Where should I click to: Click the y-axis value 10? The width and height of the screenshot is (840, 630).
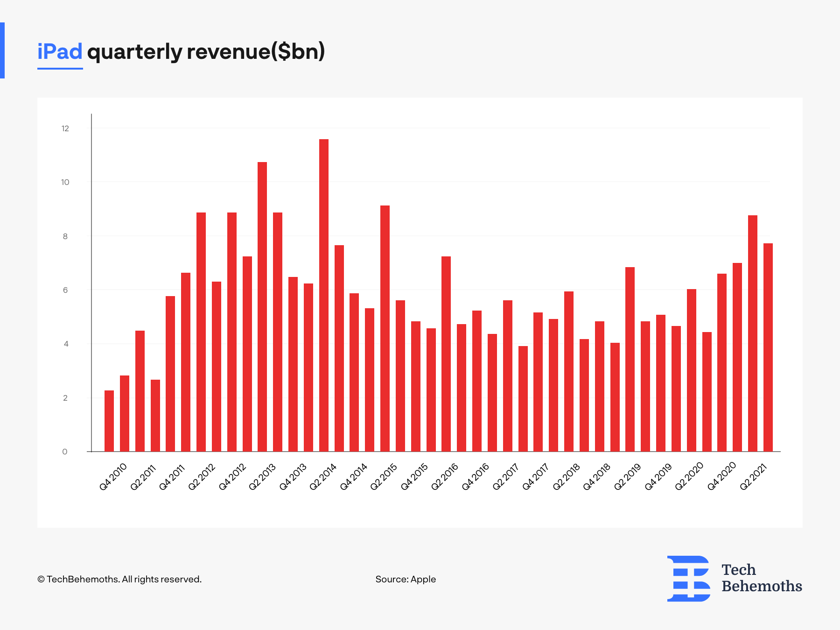pyautogui.click(x=65, y=182)
